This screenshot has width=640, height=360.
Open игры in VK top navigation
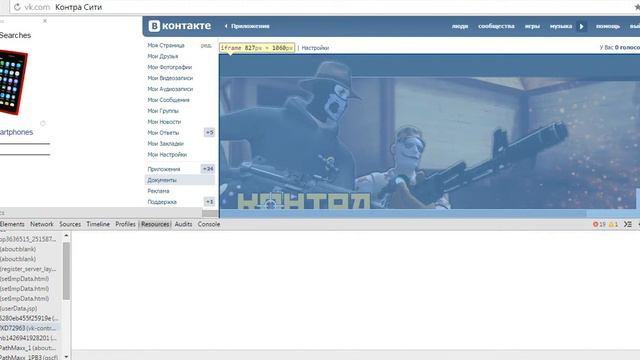click(x=532, y=26)
